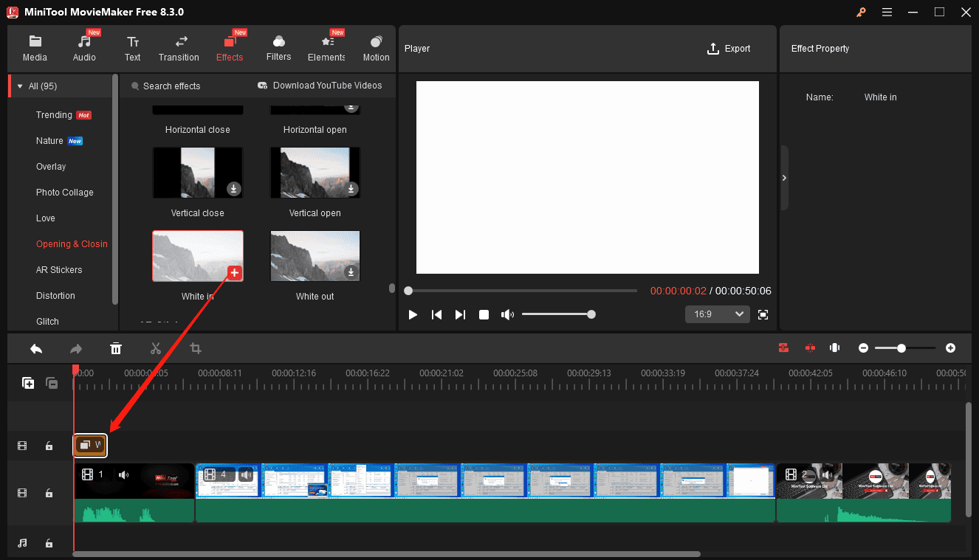
Task: Select the Overlay category
Action: click(x=51, y=167)
